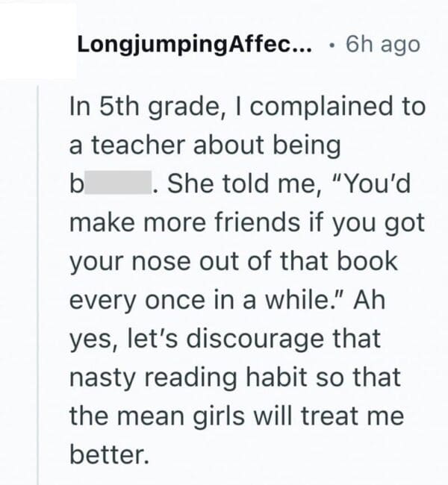This screenshot has width=448, height=485.
Task: Click the word "nose" in the comment
Action: click(156, 261)
